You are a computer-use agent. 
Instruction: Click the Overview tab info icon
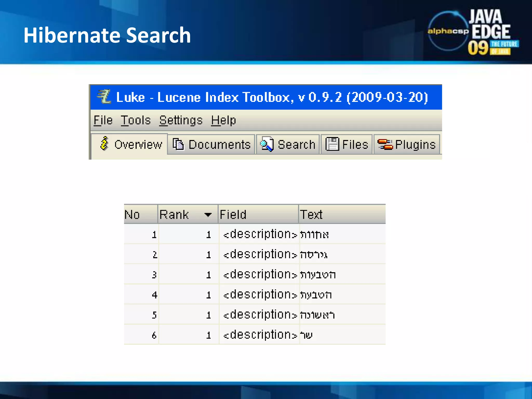[104, 144]
